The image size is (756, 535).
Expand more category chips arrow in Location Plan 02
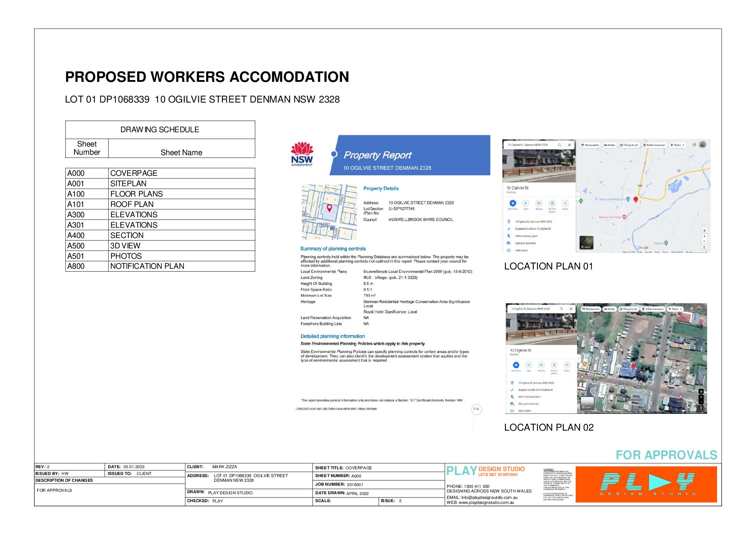pos(681,309)
